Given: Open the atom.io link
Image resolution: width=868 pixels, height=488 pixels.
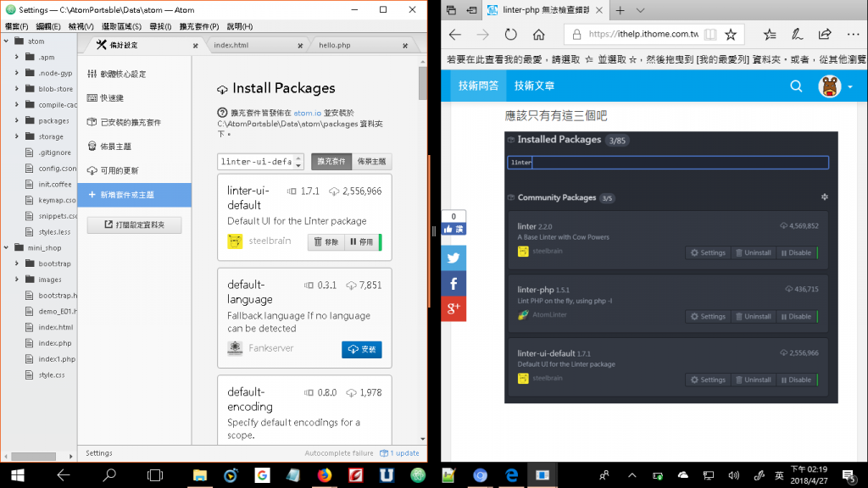Looking at the screenshot, I should coord(307,113).
